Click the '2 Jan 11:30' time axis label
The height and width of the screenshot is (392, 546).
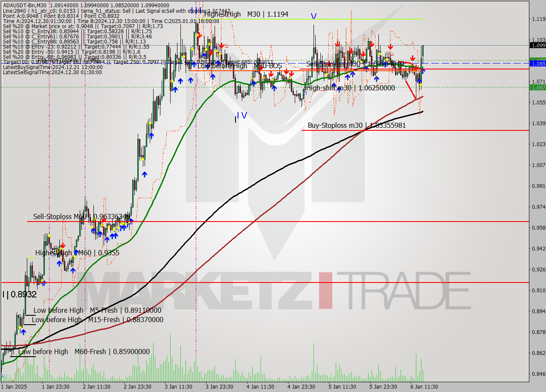click(97, 387)
